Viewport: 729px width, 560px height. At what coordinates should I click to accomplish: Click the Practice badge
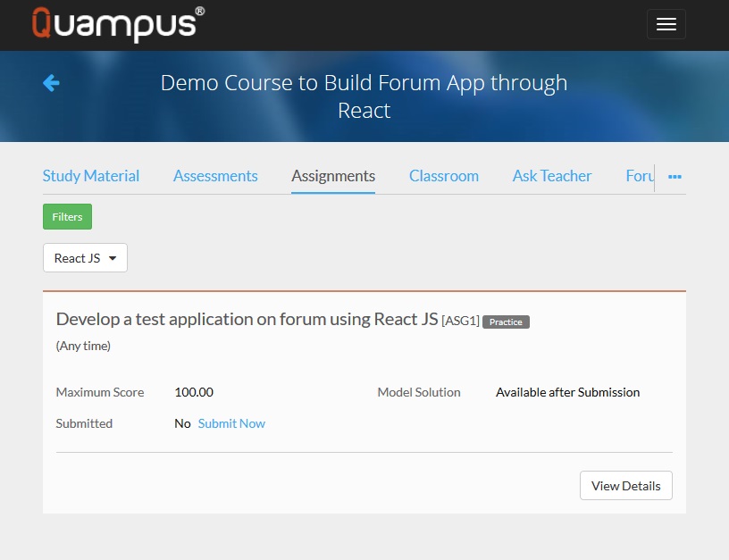[x=506, y=322]
